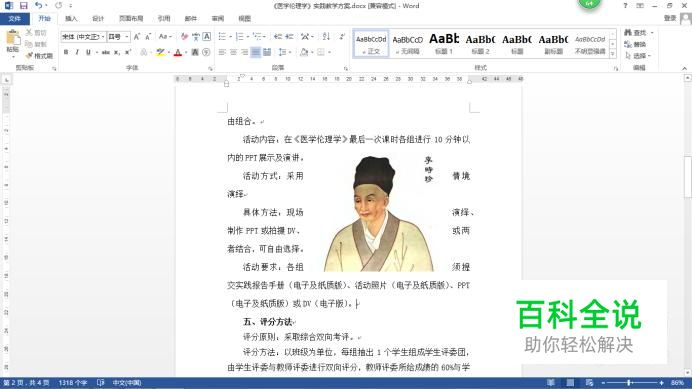Screen dimensions: 692x389
Task: Sort text using the A-Z sort icon
Action: tap(326, 37)
